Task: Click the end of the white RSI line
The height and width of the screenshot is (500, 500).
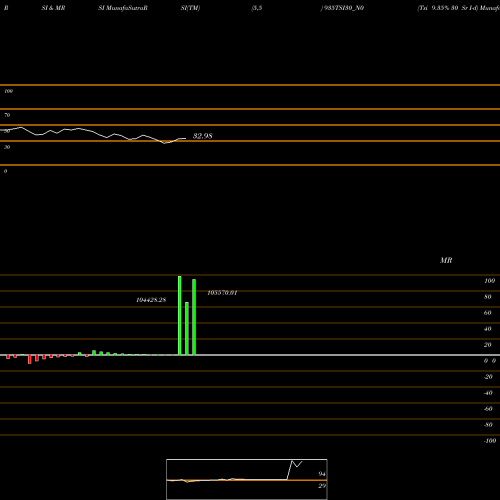Action: (x=185, y=138)
